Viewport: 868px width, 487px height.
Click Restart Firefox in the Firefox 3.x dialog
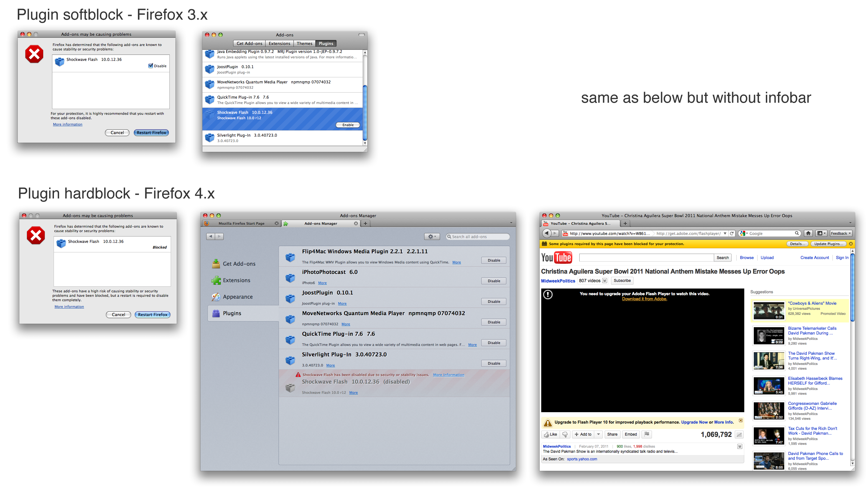click(151, 132)
